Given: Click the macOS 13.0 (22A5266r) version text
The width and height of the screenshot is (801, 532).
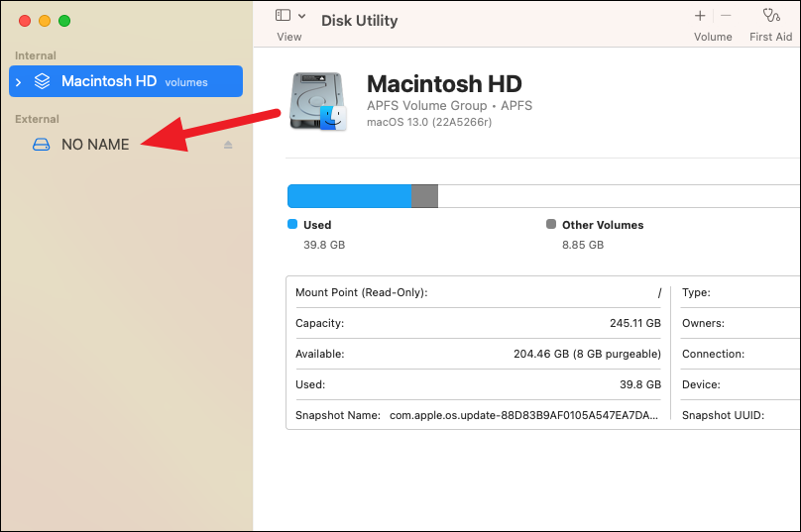Looking at the screenshot, I should click(429, 122).
